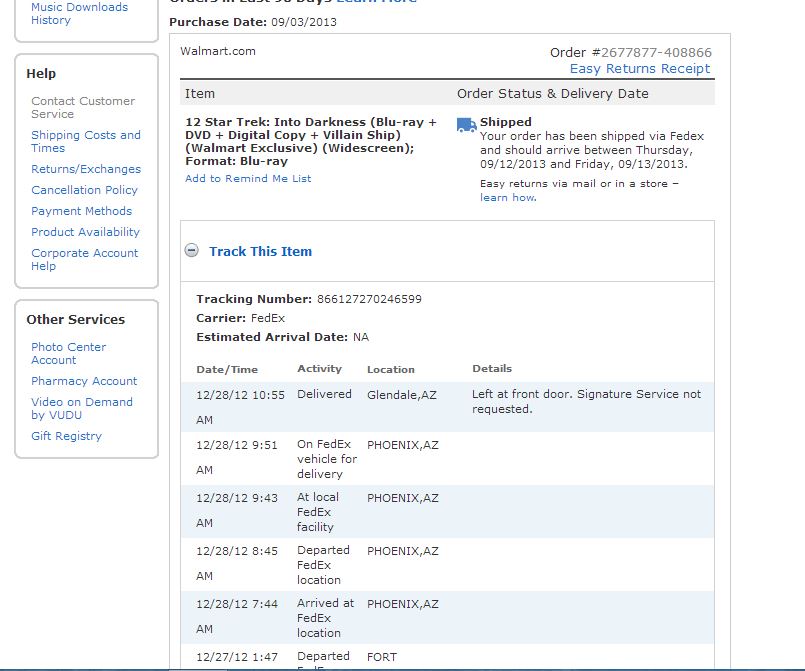Click the Other Services sidebar heading
The width and height of the screenshot is (805, 671).
(x=75, y=319)
